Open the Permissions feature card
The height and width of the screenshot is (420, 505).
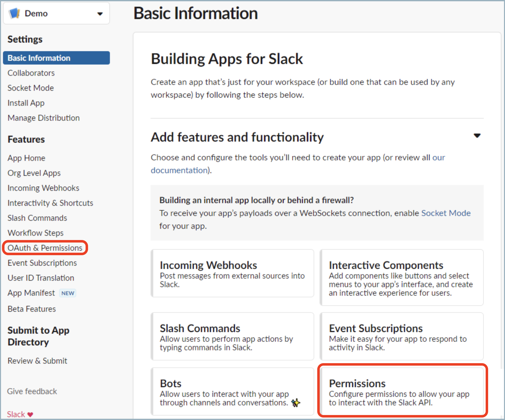402,391
